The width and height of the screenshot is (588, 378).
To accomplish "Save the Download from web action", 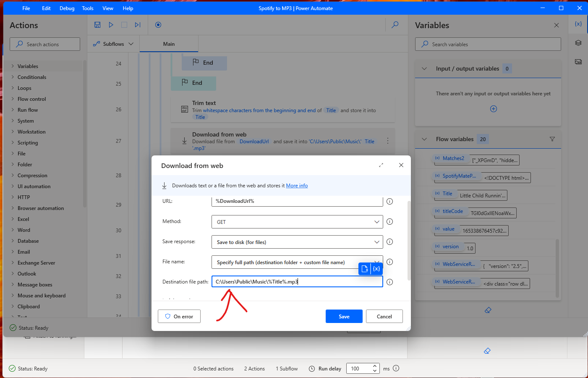I will [344, 316].
